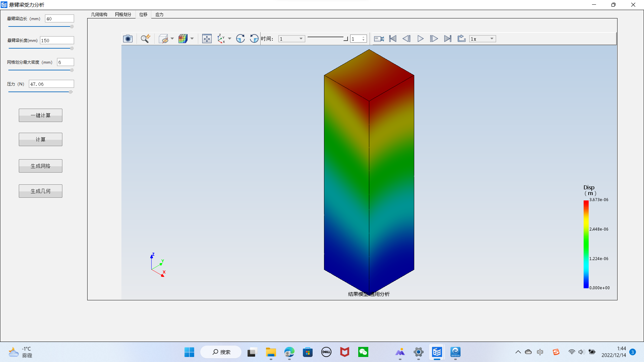Click the export animation icon
644x362 pixels.
(462, 39)
